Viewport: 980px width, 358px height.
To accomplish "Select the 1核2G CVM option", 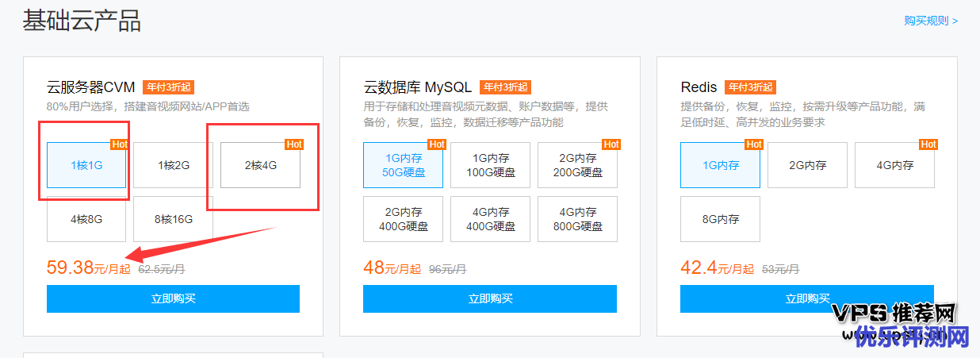I will (x=173, y=165).
